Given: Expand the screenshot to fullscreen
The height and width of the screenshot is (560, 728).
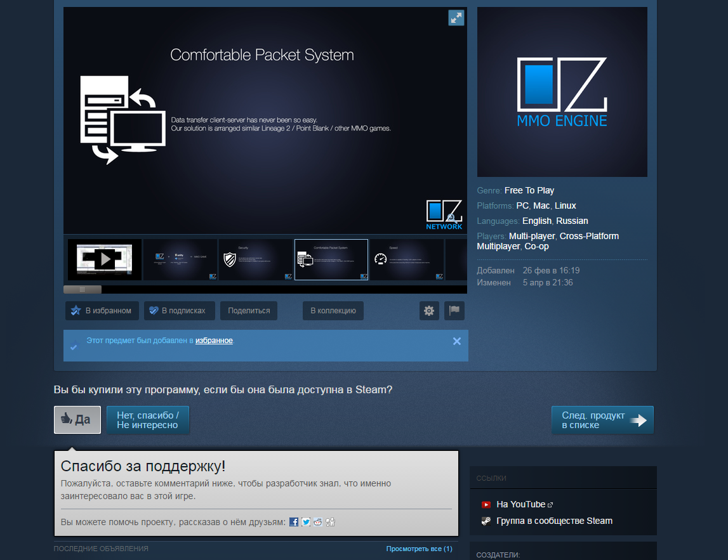Looking at the screenshot, I should (x=456, y=18).
